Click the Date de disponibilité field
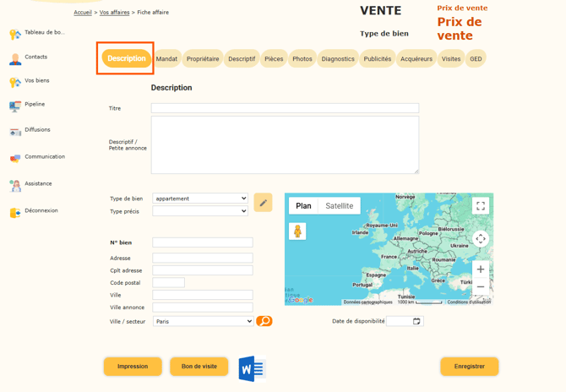 click(x=405, y=321)
